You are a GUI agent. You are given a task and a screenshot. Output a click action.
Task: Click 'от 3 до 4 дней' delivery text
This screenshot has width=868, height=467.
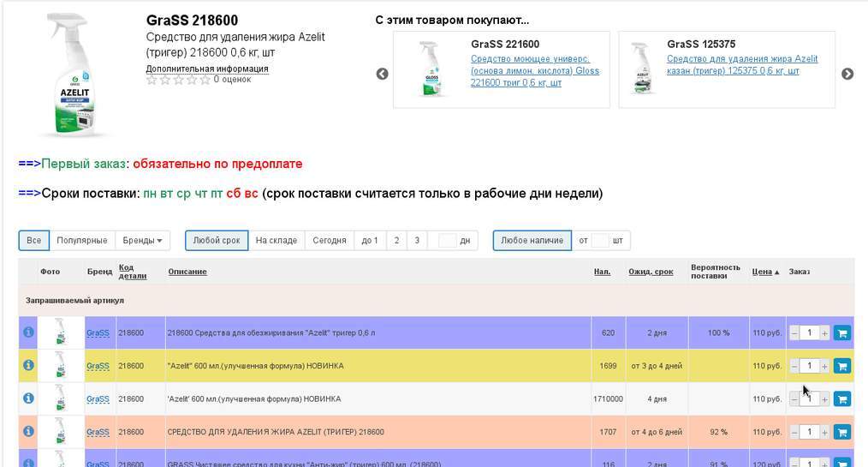pyautogui.click(x=657, y=366)
